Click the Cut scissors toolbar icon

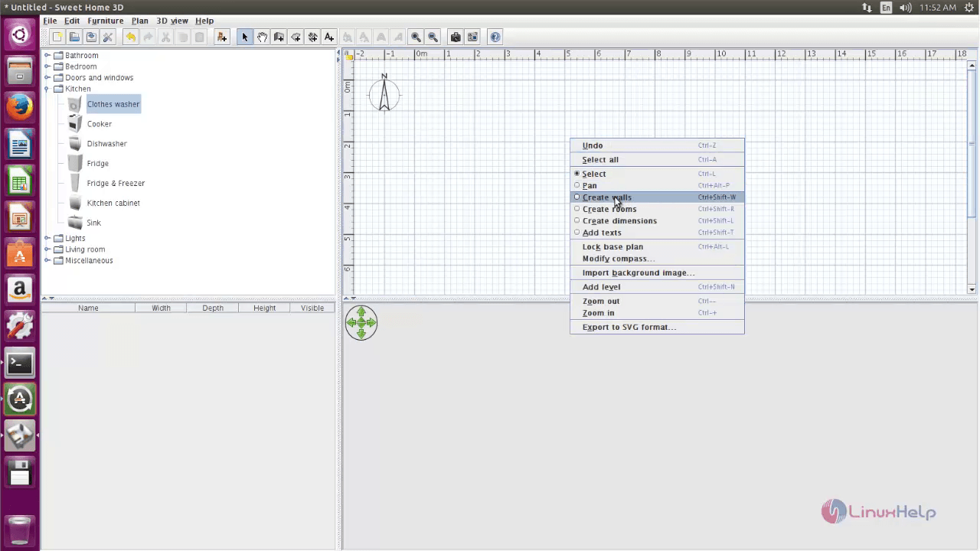(165, 37)
